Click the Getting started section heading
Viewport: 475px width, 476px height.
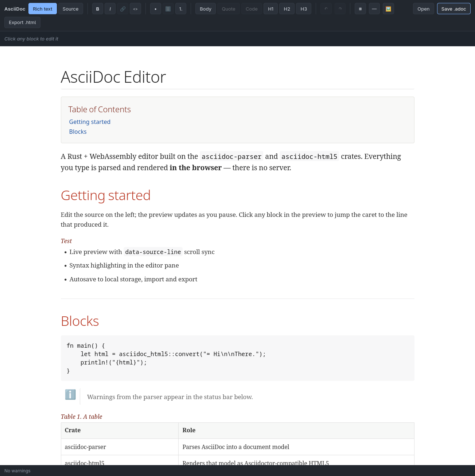coord(106,195)
